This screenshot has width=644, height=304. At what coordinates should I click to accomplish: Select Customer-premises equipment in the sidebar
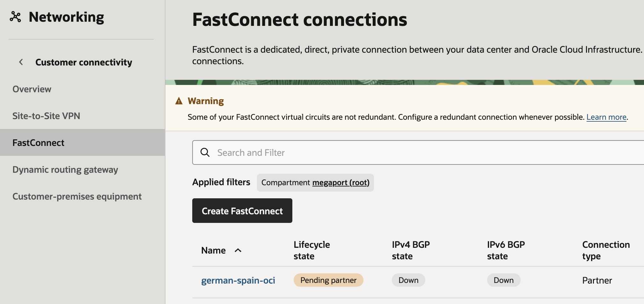pyautogui.click(x=77, y=196)
